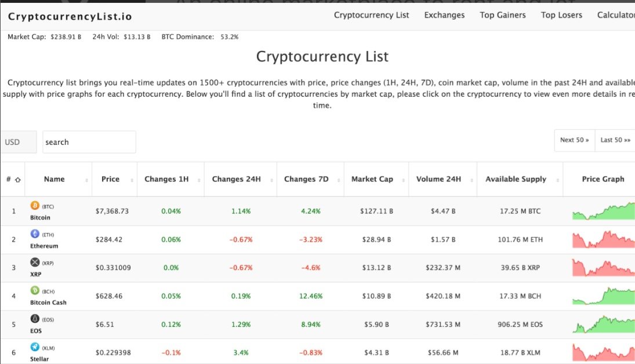Open the Ethereum price graph thumbnail
This screenshot has width=635, height=364.
[603, 239]
